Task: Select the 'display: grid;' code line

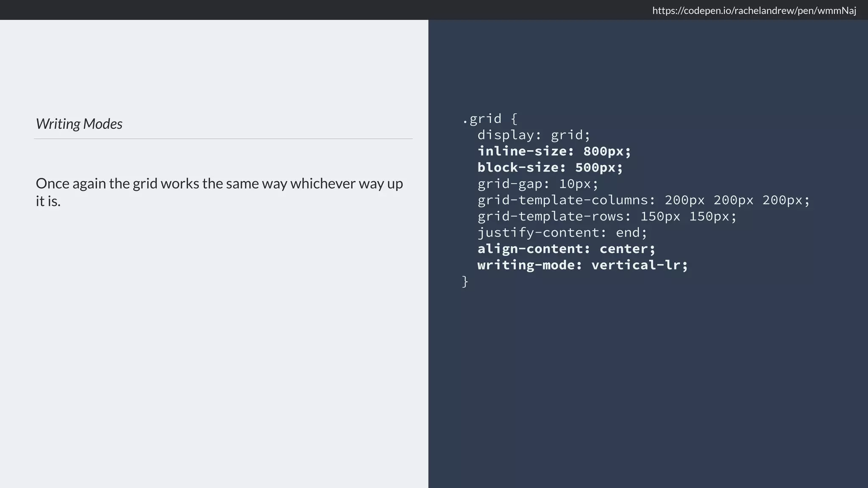Action: click(534, 135)
